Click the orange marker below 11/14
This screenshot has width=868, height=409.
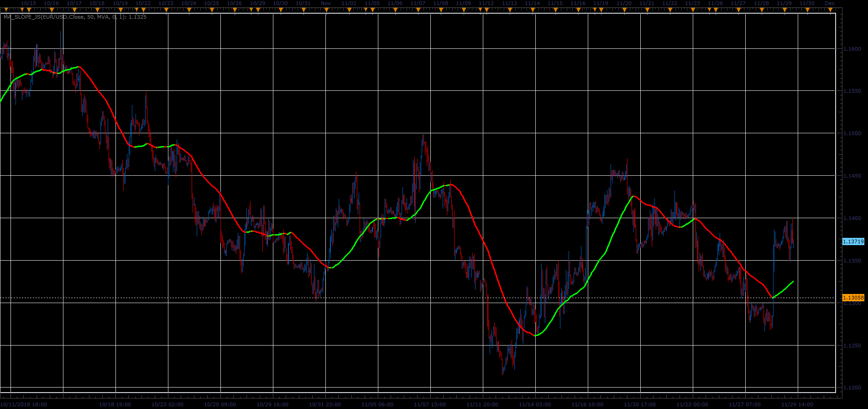[x=533, y=10]
